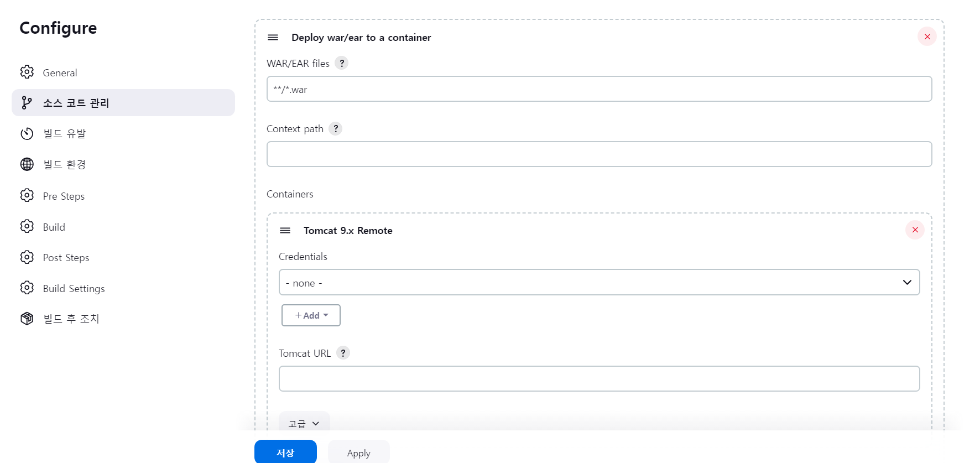
Task: Expand the 고급 advanced section
Action: [304, 423]
